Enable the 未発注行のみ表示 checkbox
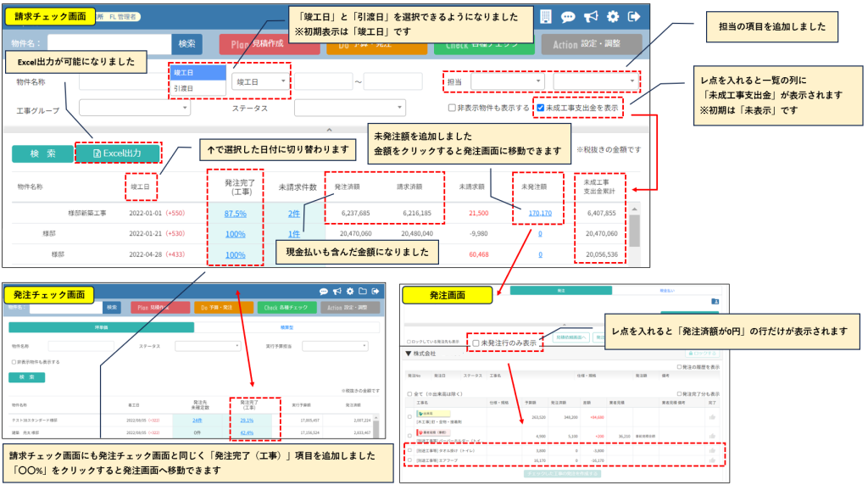This screenshot has height=485, width=868. point(476,343)
